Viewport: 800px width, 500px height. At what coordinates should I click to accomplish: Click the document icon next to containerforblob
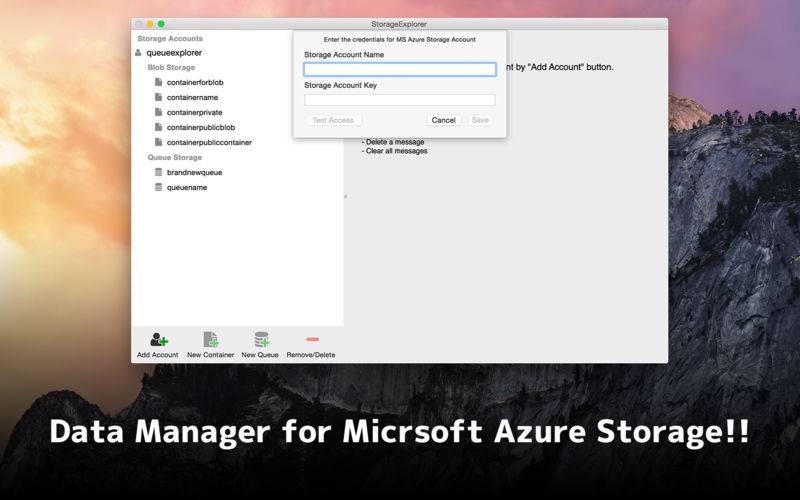[x=159, y=82]
